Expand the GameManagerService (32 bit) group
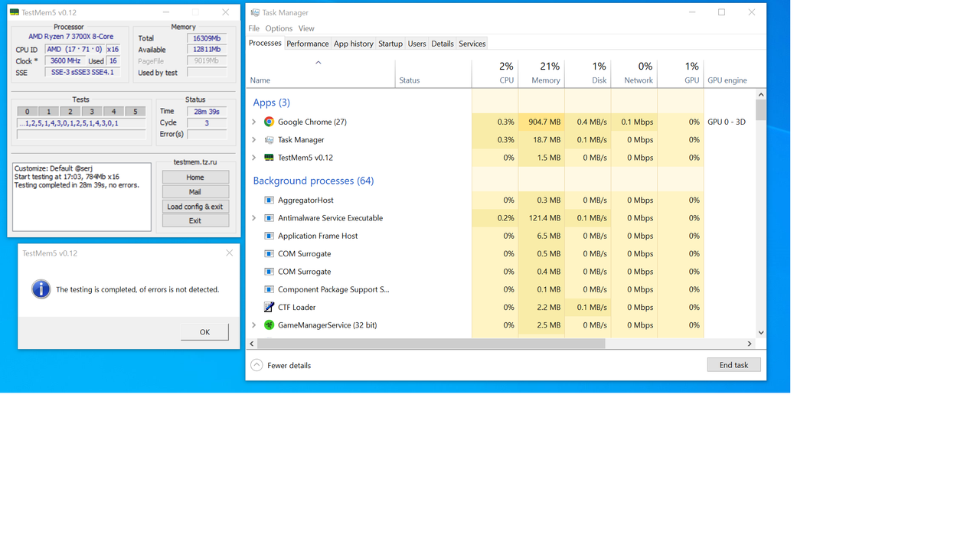 click(254, 325)
